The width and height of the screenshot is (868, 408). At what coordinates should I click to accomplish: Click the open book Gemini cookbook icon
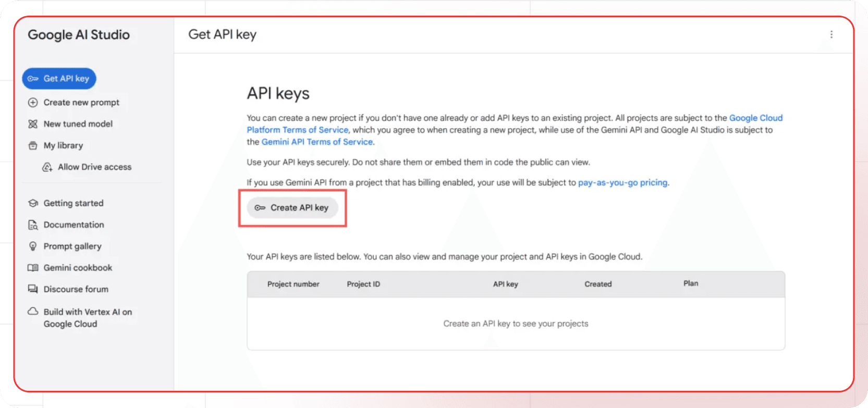(33, 268)
